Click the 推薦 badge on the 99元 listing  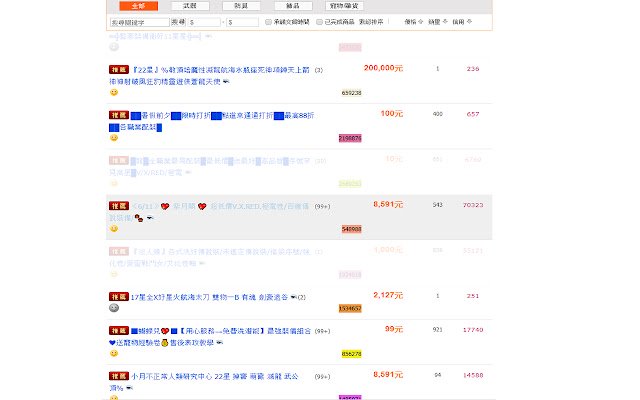(x=119, y=330)
